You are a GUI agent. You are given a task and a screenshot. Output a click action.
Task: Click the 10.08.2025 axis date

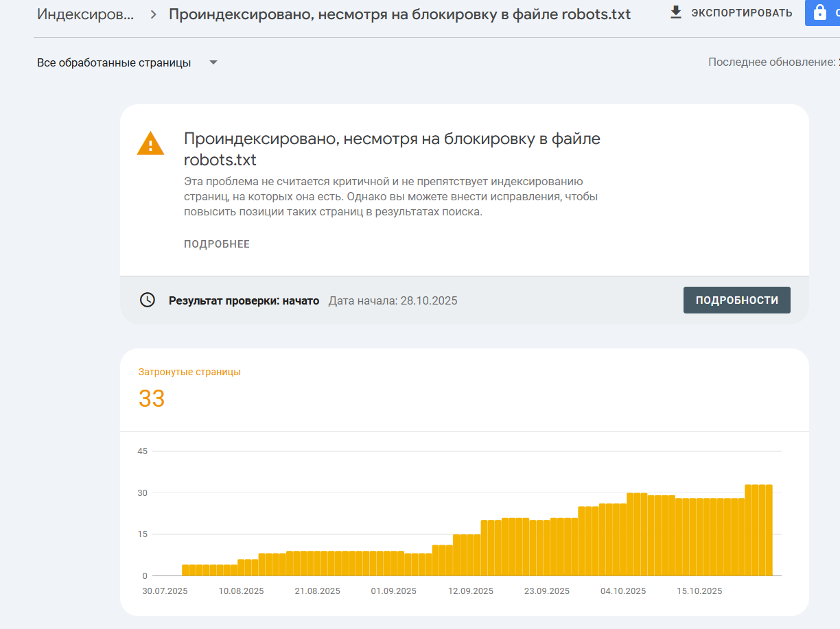[x=242, y=591]
